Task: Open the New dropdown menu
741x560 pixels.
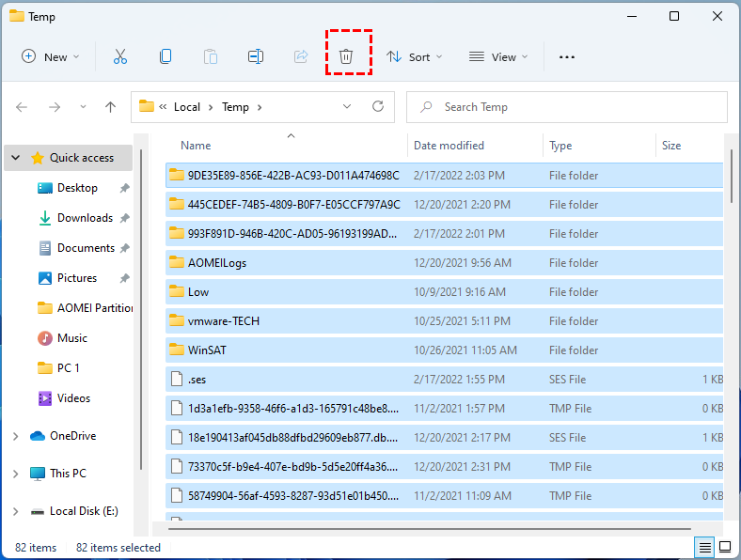Action: click(x=51, y=56)
